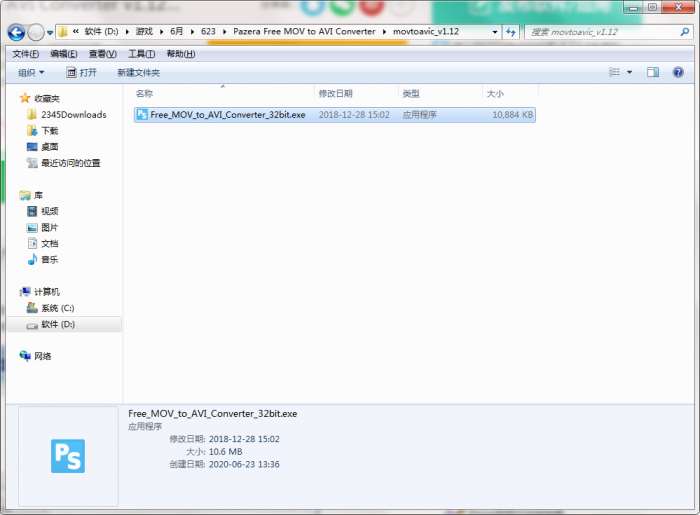
Task: Click Pazera Free MOV to AVI Converter breadcrumb
Action: [304, 32]
